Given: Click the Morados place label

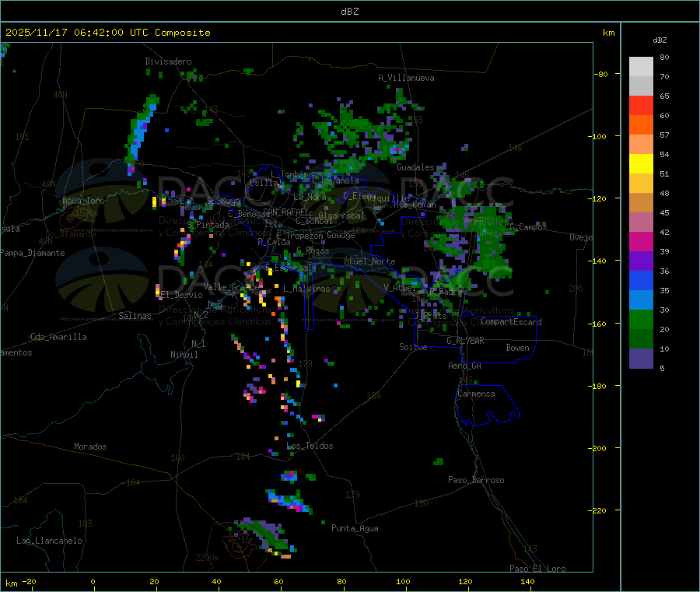Looking at the screenshot, I should (x=91, y=447).
